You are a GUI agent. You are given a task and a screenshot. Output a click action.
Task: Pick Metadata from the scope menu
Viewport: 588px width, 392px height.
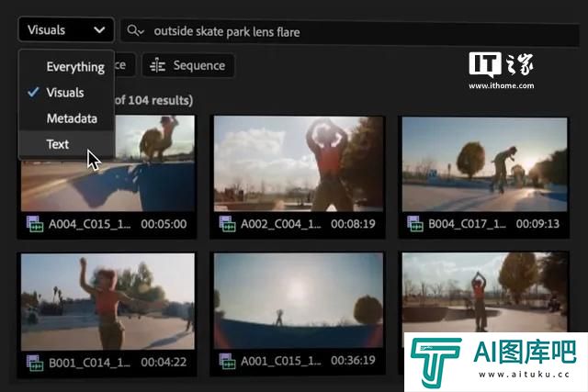pos(72,118)
